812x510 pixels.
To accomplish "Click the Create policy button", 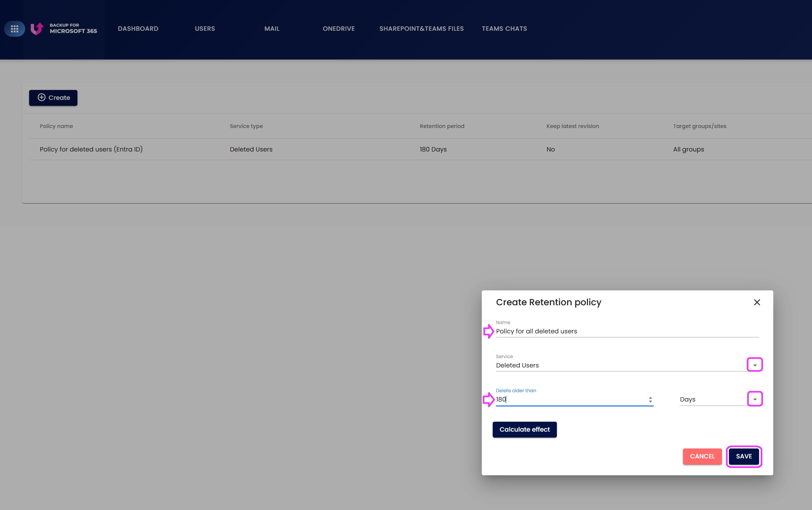I will coord(53,98).
